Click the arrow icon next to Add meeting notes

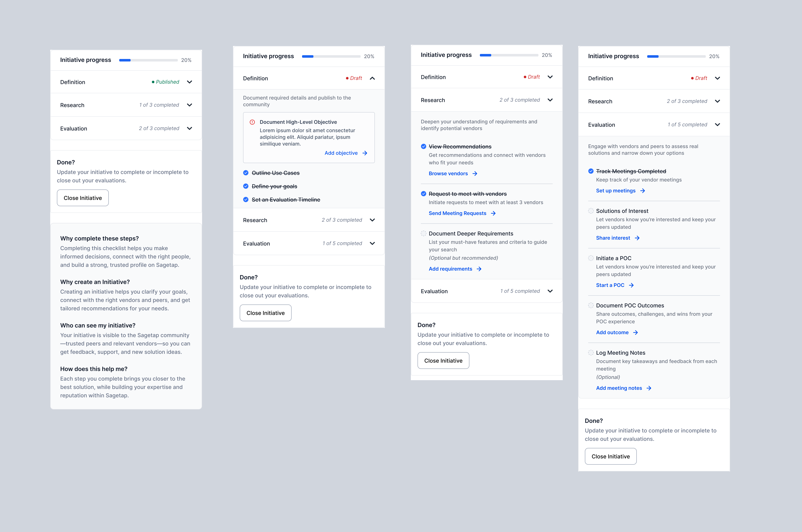(649, 388)
